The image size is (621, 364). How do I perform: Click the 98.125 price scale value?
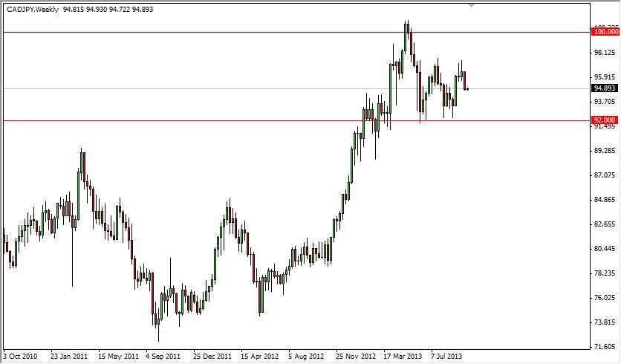605,53
